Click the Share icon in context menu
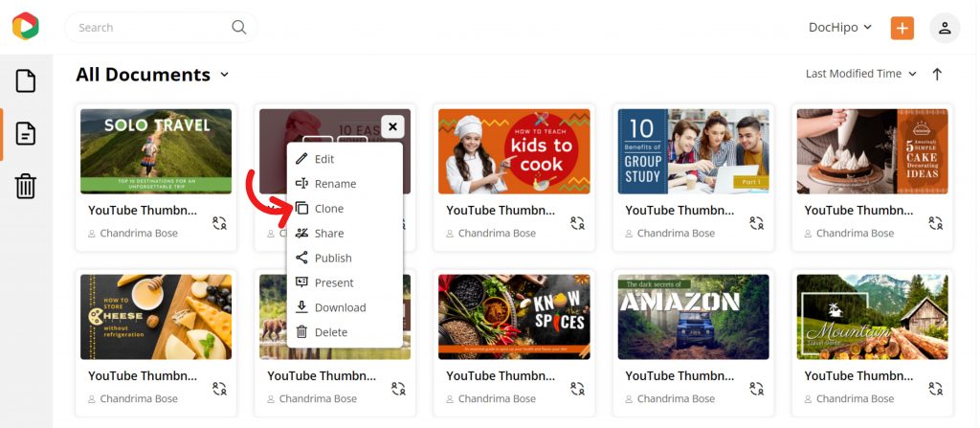 click(301, 233)
